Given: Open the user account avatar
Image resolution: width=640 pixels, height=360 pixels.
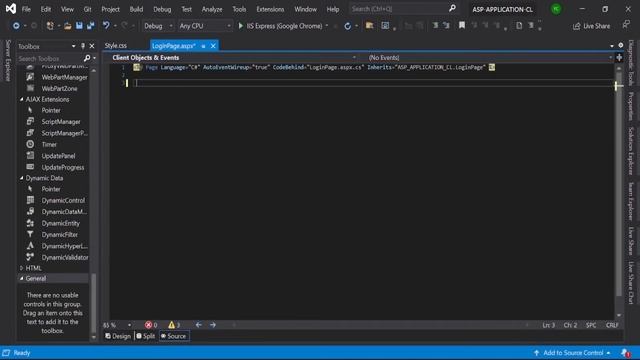Looking at the screenshot, I should (x=556, y=9).
